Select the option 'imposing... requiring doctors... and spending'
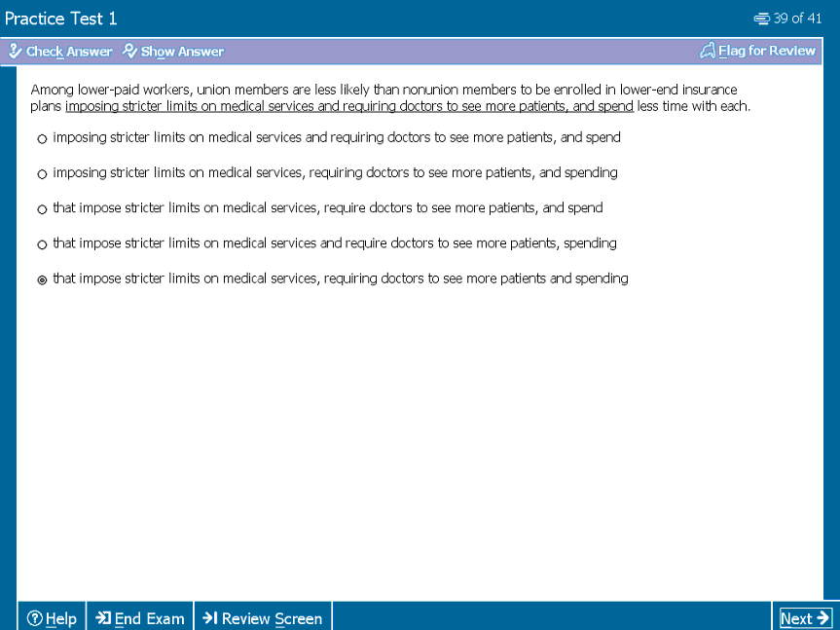 (x=42, y=174)
